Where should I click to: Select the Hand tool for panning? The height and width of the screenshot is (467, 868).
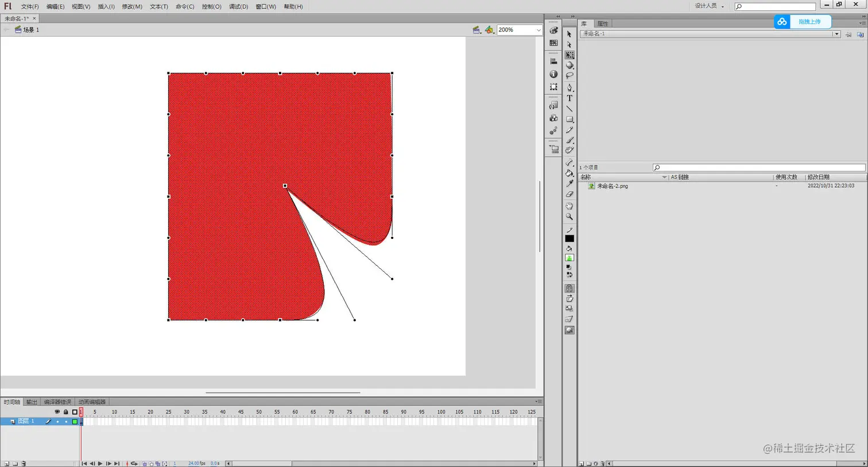click(569, 206)
